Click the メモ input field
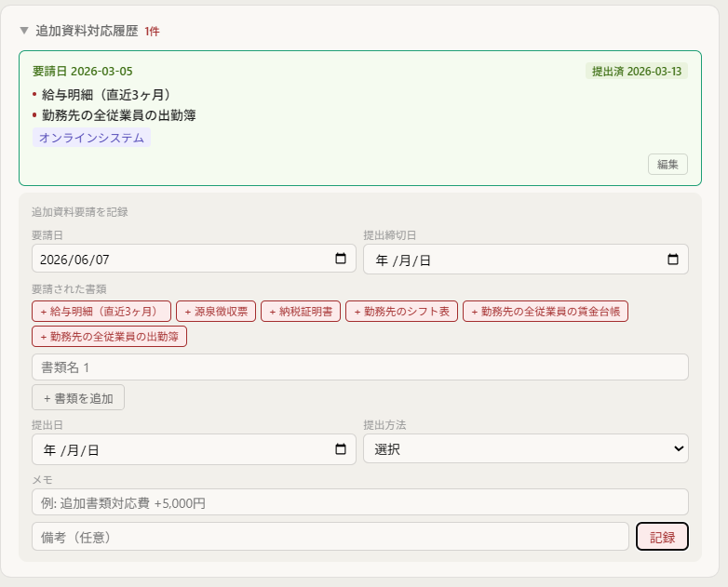This screenshot has width=728, height=587. click(360, 502)
